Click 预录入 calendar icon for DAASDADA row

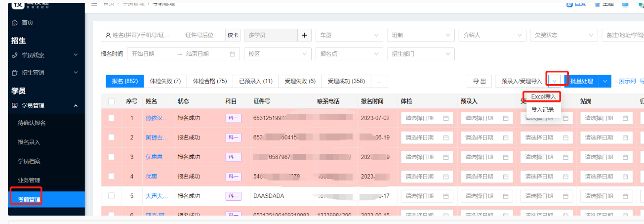coord(506,196)
